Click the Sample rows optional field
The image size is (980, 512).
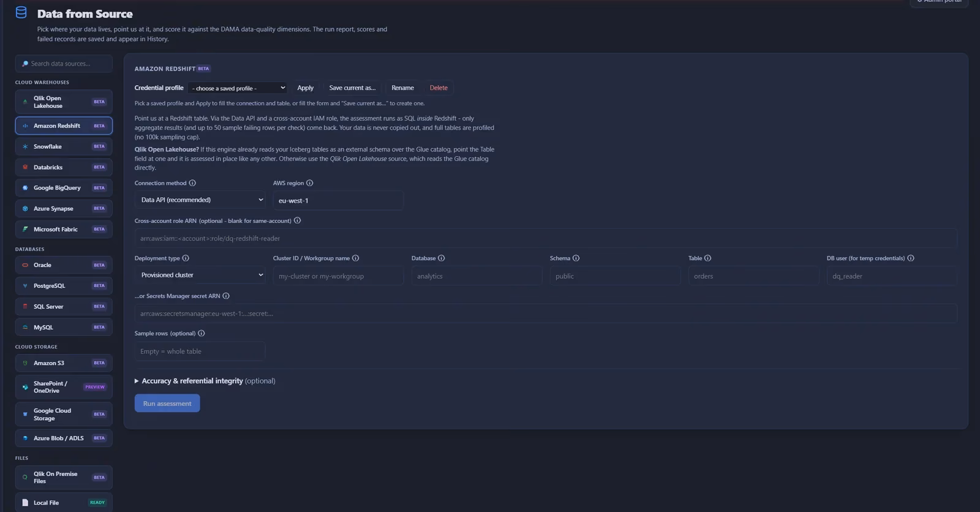coord(200,352)
